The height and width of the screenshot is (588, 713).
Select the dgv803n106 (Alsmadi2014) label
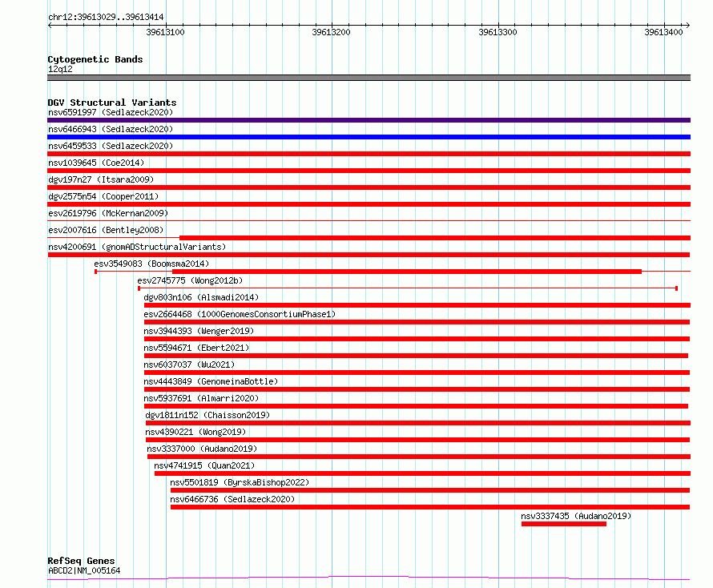click(x=201, y=297)
